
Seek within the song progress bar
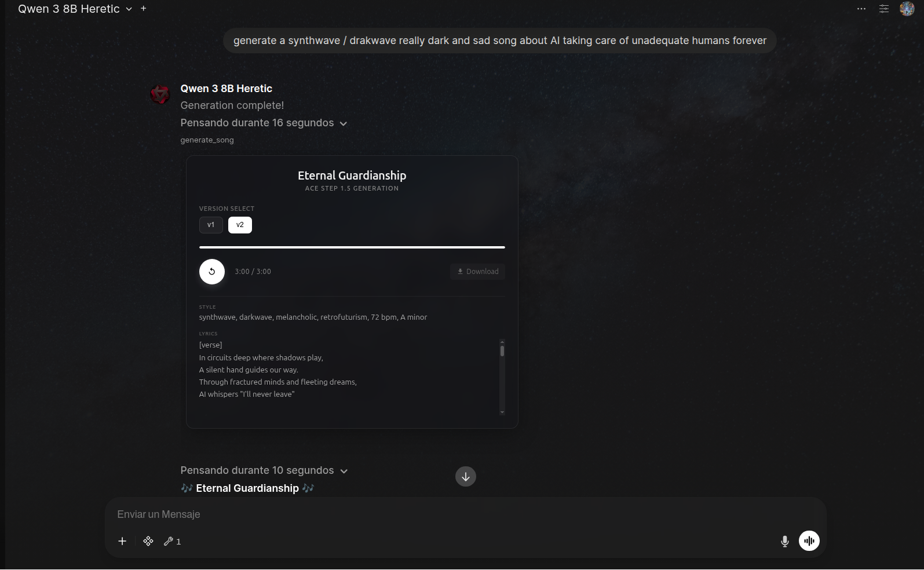[x=352, y=247]
